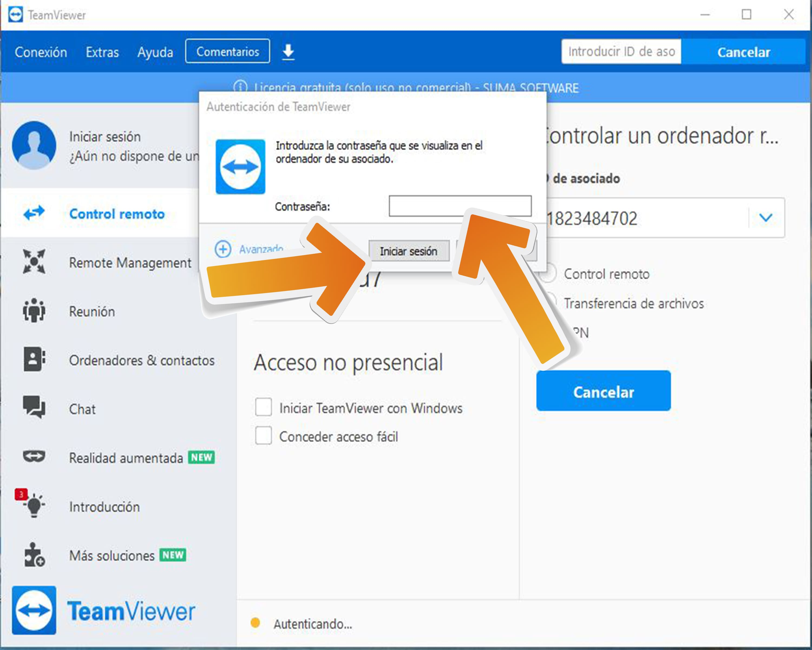Open the Extras menu
The width and height of the screenshot is (812, 650).
click(102, 52)
